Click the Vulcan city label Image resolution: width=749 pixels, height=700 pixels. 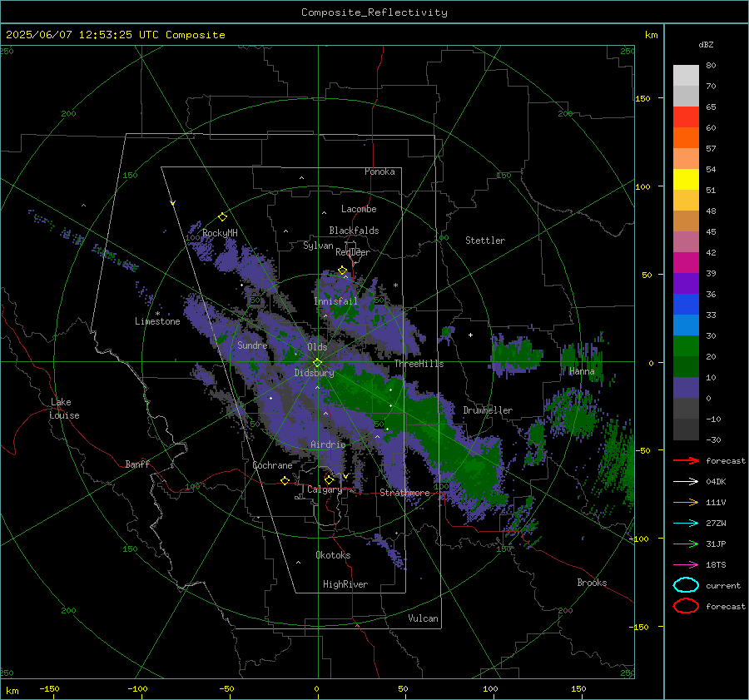pyautogui.click(x=423, y=618)
